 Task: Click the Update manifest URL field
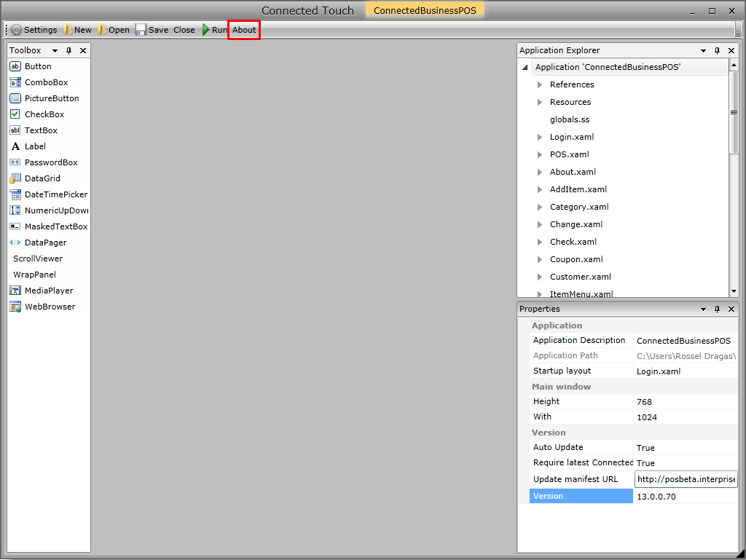point(686,479)
